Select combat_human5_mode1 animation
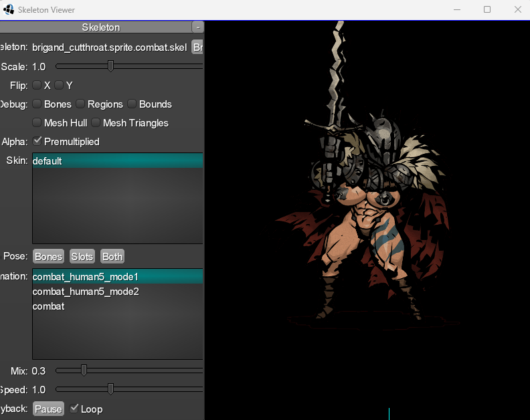This screenshot has width=530, height=420. [x=118, y=277]
